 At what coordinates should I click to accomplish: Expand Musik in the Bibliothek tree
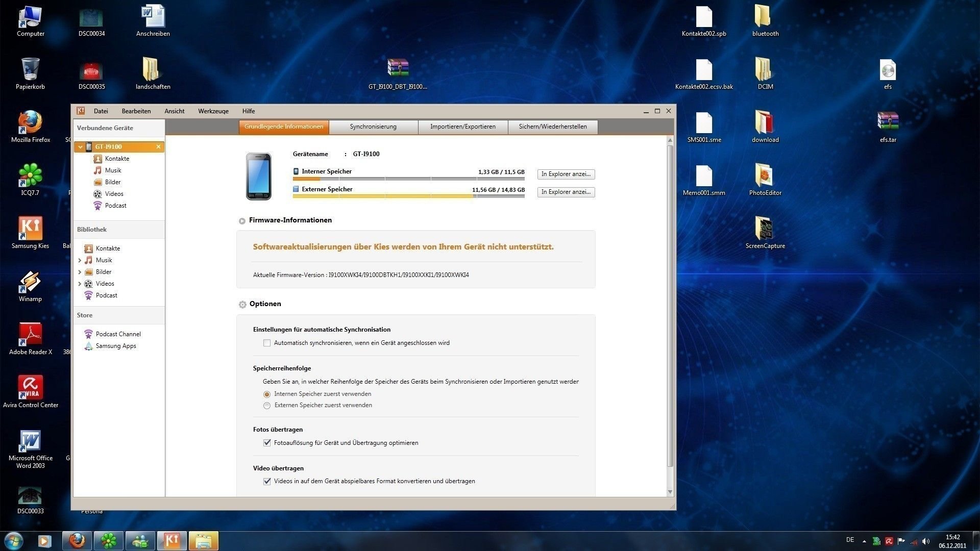click(x=80, y=260)
